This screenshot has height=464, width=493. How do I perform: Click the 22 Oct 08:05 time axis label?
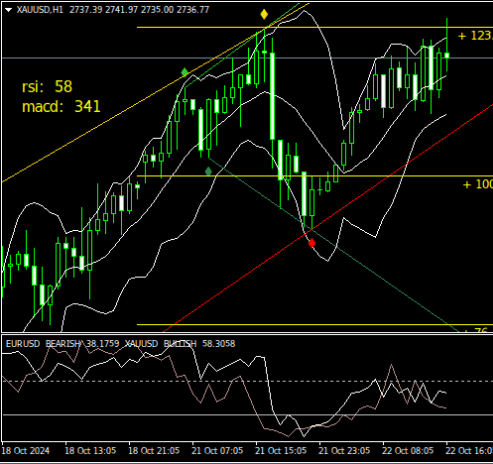[x=408, y=451]
